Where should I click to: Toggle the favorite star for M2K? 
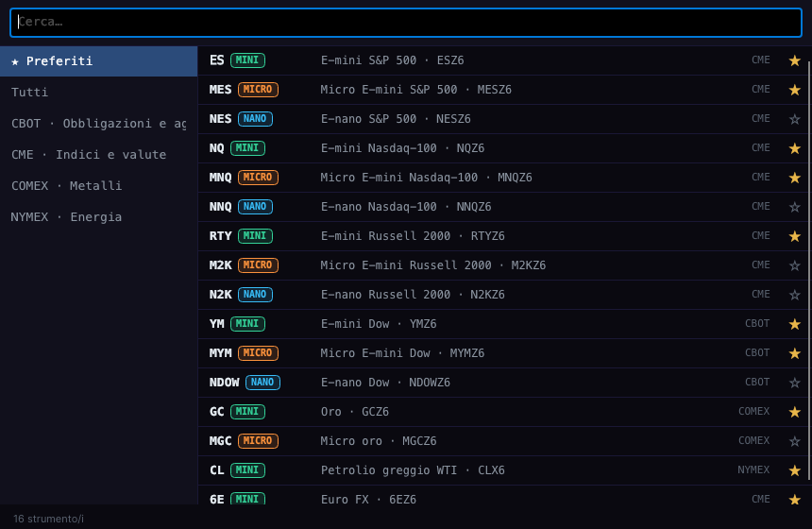click(794, 265)
